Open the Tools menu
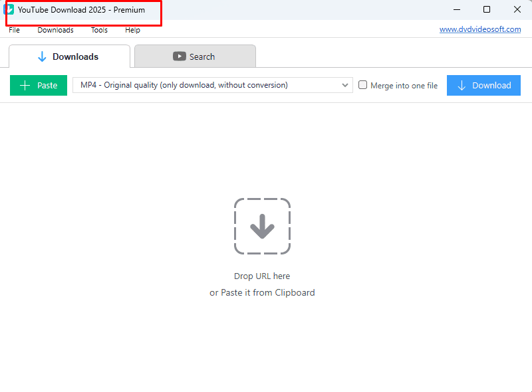 (x=99, y=30)
